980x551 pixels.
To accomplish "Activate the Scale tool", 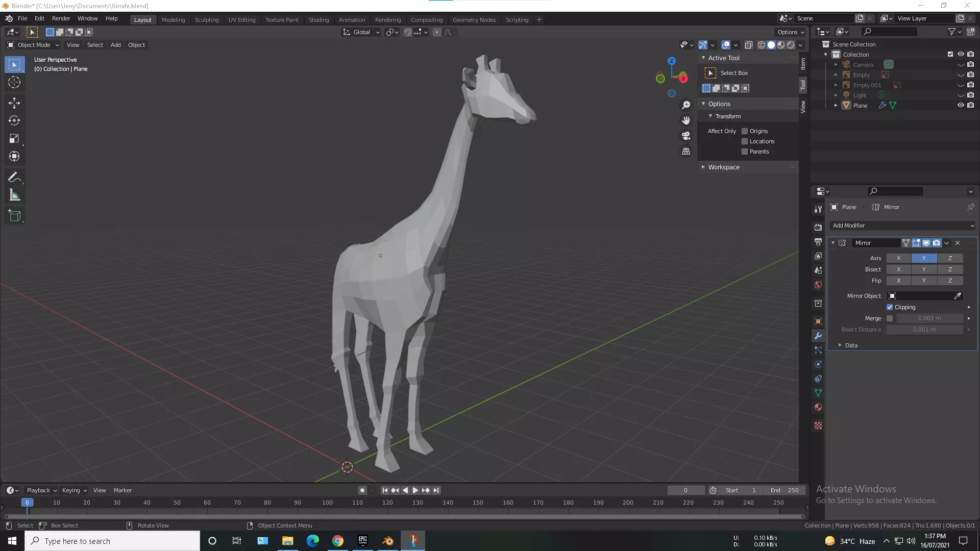I will pos(14,138).
